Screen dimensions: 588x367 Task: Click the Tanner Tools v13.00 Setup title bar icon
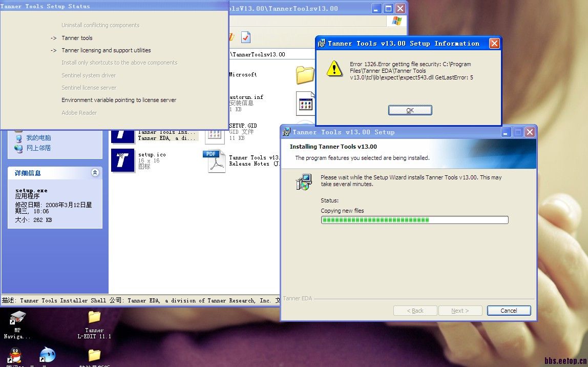(286, 132)
